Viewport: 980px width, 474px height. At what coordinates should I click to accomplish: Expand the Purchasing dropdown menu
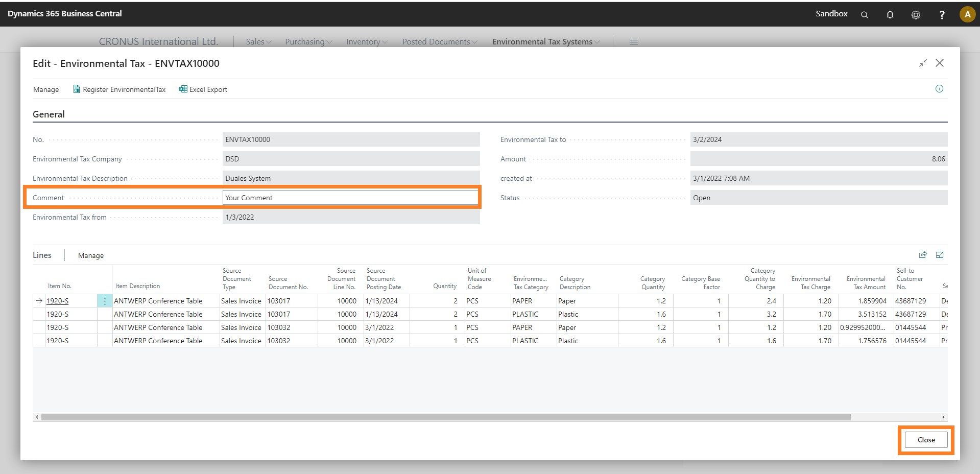pos(308,42)
